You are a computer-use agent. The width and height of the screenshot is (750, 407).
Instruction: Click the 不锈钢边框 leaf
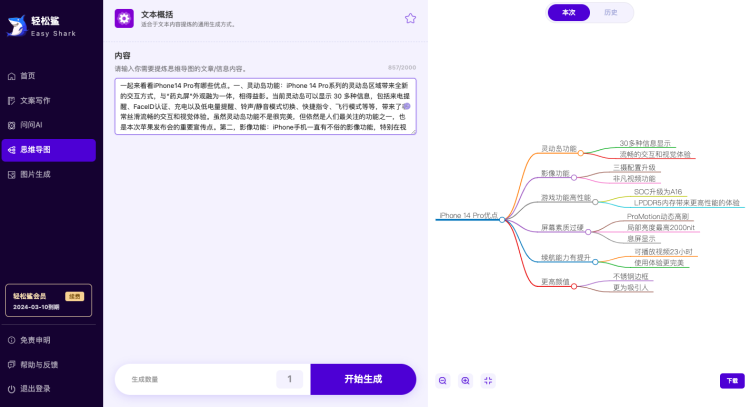coord(630,276)
